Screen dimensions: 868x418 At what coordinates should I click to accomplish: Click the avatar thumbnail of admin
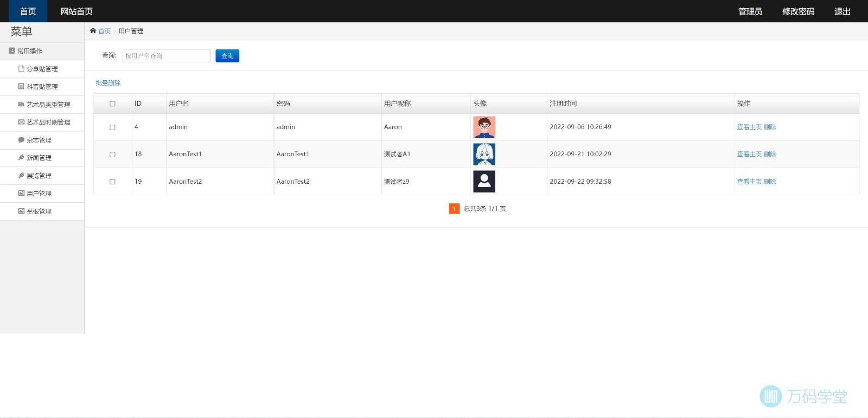coord(484,127)
